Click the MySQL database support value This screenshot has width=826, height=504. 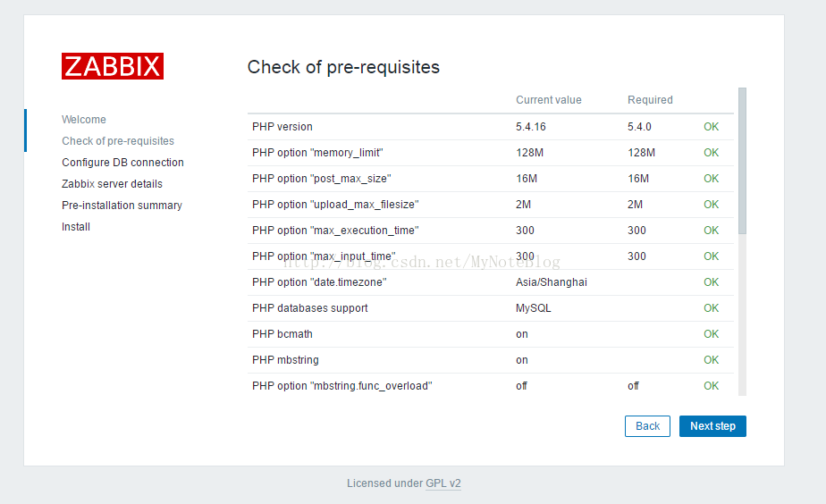[533, 308]
